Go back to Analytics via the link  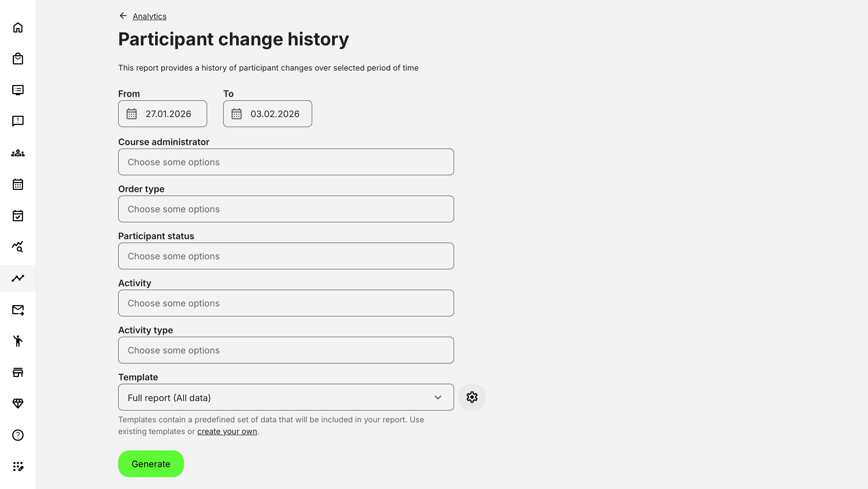(x=149, y=16)
